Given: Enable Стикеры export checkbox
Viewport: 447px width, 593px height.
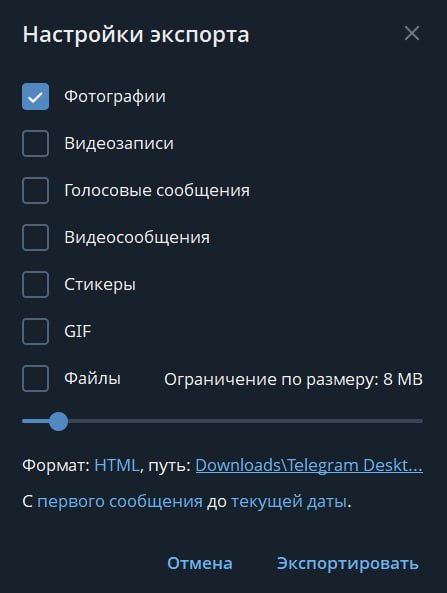Looking at the screenshot, I should pos(36,284).
